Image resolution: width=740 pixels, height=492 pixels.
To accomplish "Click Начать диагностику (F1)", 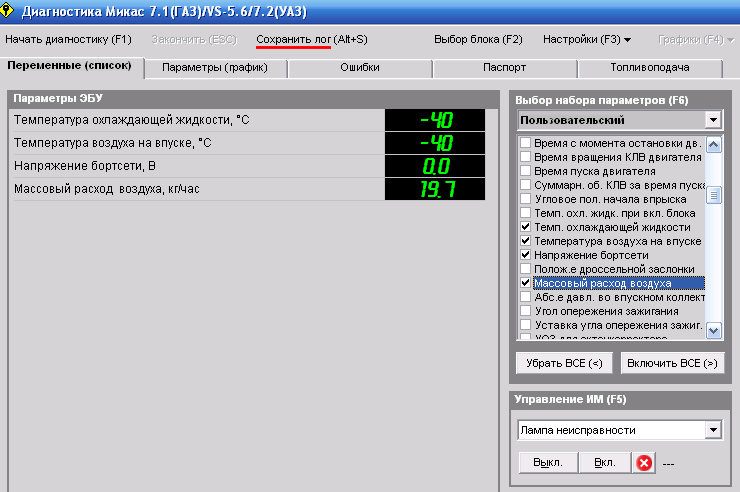I will click(68, 40).
